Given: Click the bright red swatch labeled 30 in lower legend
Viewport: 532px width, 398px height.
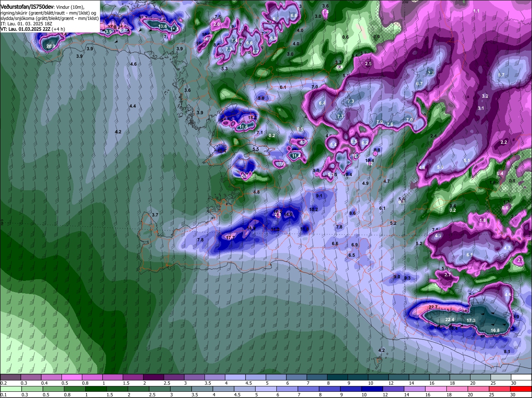Looking at the screenshot, I should coord(521,389).
